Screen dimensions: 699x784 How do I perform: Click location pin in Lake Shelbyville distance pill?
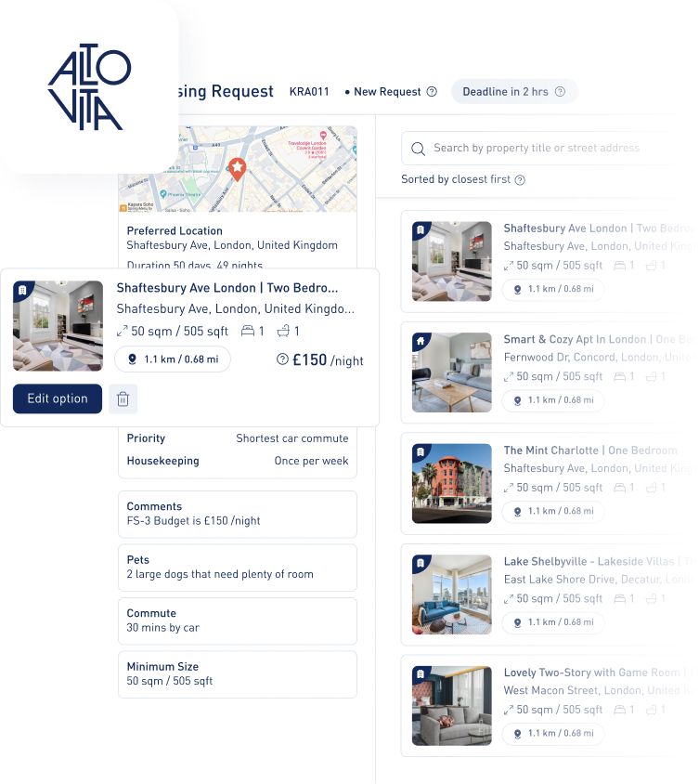(x=518, y=622)
